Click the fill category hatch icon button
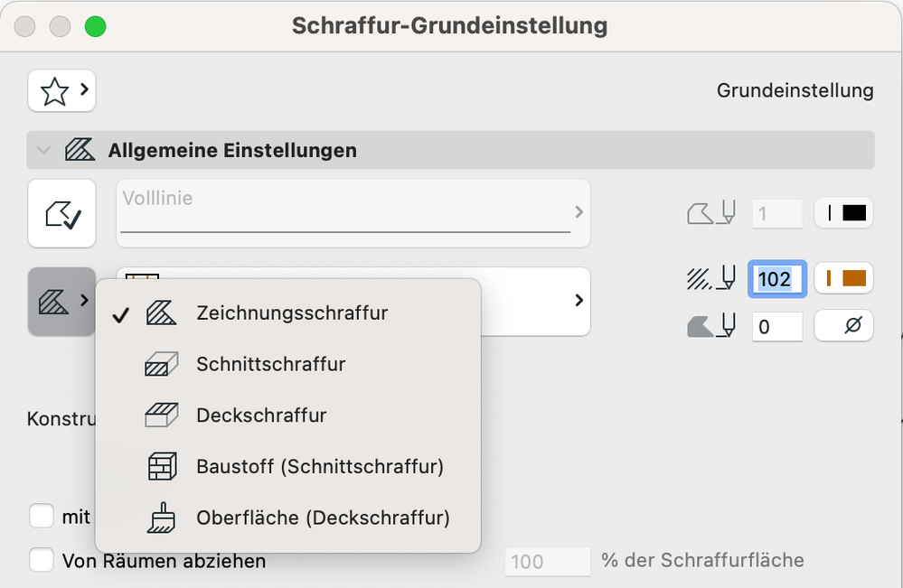 coord(61,302)
